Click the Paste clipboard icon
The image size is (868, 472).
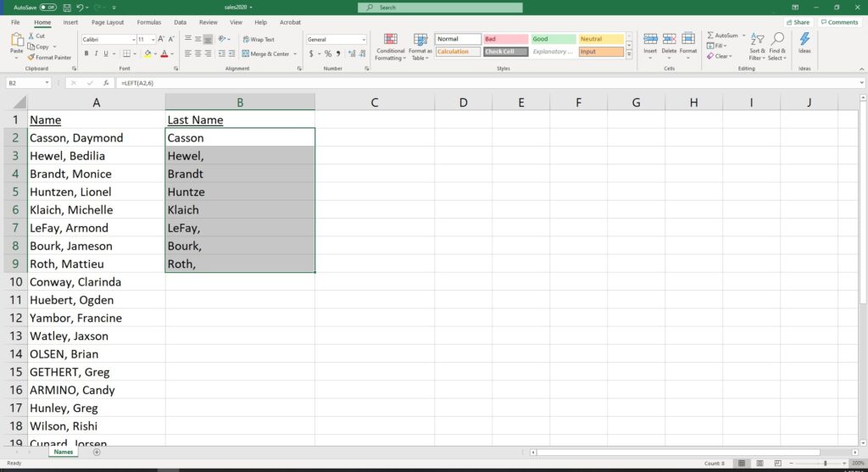coord(17,40)
